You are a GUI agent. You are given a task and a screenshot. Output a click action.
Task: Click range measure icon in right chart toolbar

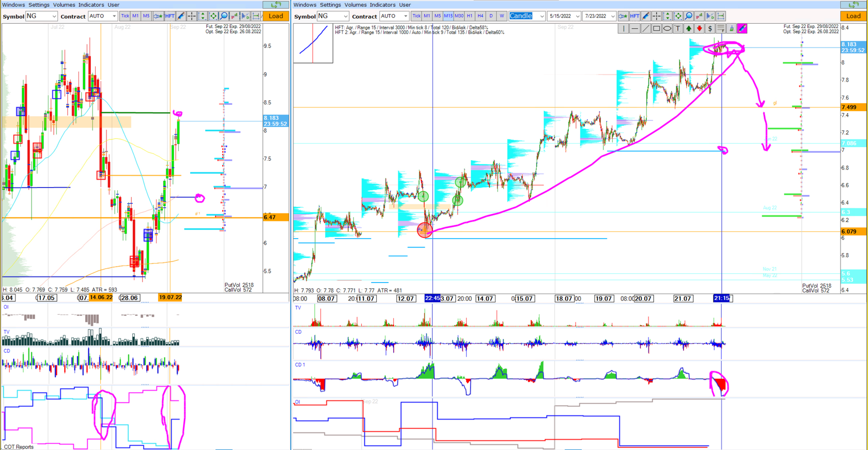(x=721, y=16)
